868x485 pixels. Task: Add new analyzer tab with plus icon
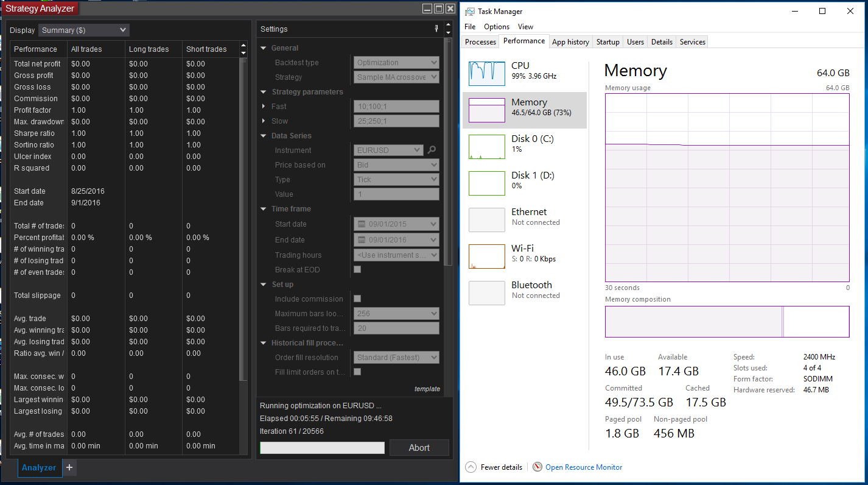click(x=69, y=467)
